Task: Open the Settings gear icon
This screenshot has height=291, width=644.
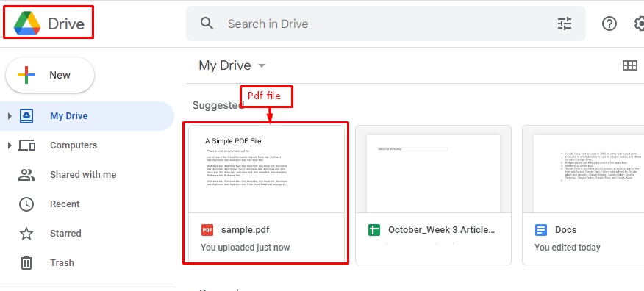Action: tap(639, 24)
